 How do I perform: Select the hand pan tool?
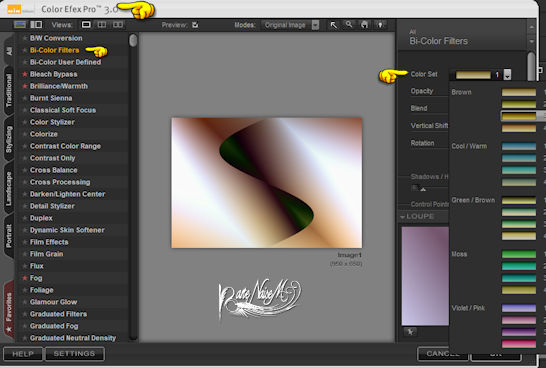point(364,25)
